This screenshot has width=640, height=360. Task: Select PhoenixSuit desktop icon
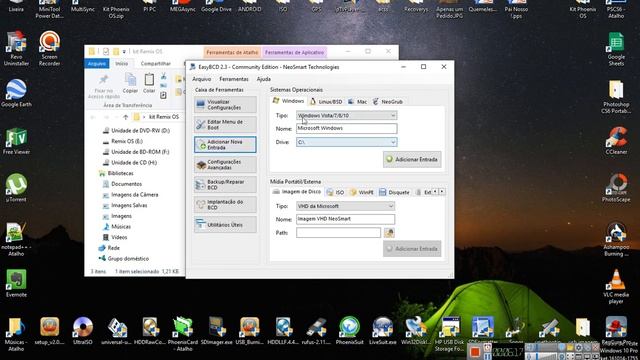[x=349, y=331]
